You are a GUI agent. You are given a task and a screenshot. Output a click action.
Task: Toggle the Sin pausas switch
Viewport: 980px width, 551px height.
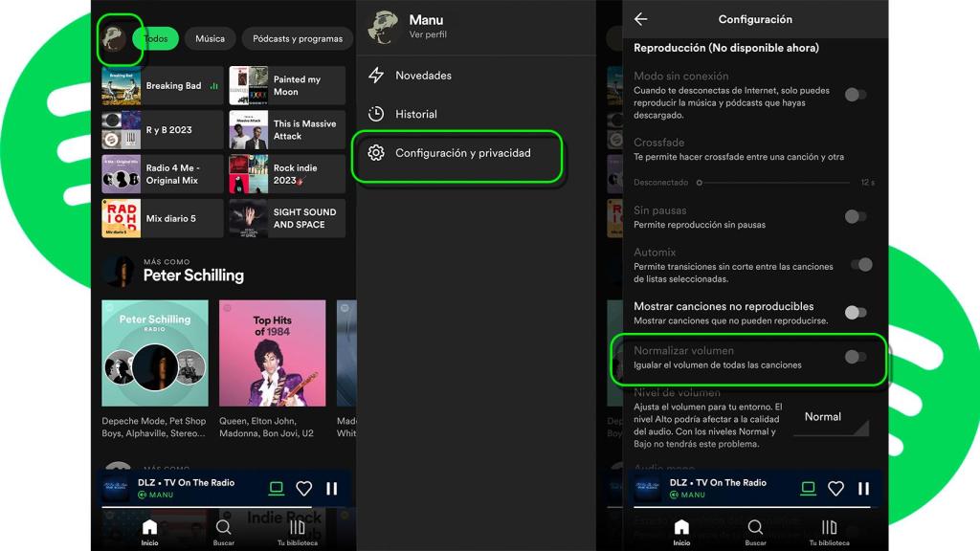pos(856,217)
